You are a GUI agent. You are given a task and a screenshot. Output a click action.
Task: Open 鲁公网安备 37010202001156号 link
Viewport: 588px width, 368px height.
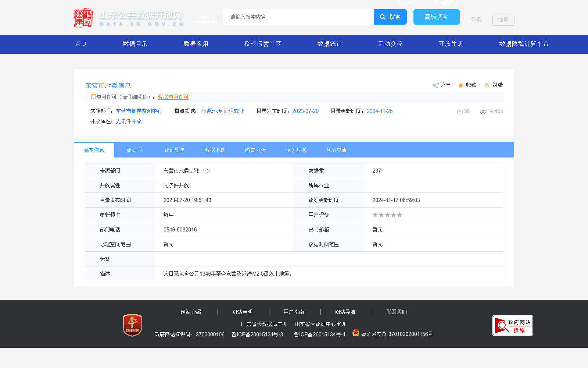click(397, 334)
